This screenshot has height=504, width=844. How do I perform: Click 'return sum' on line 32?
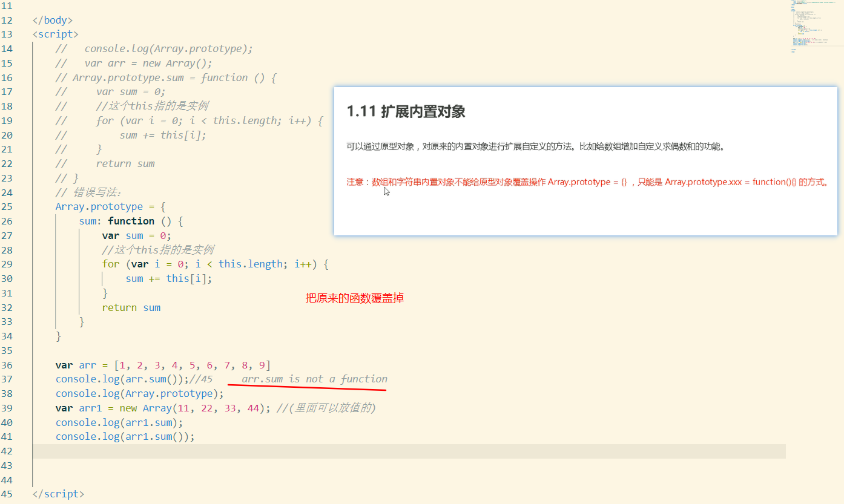point(131,307)
